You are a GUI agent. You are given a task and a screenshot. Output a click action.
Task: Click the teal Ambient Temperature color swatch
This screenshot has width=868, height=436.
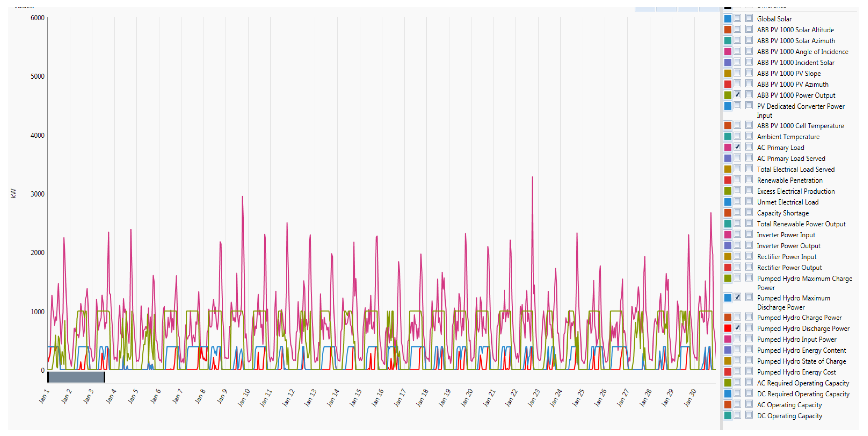(x=728, y=137)
